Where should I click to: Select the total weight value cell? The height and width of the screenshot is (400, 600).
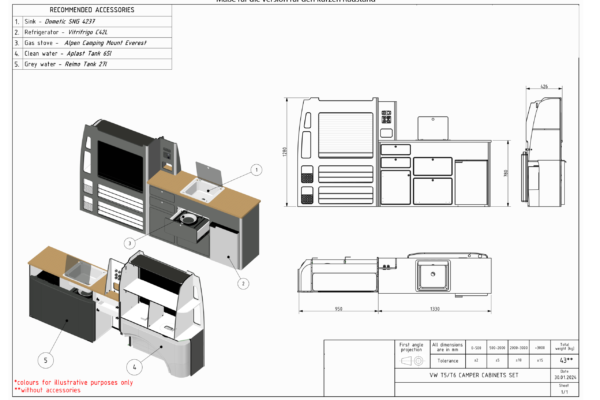point(565,359)
